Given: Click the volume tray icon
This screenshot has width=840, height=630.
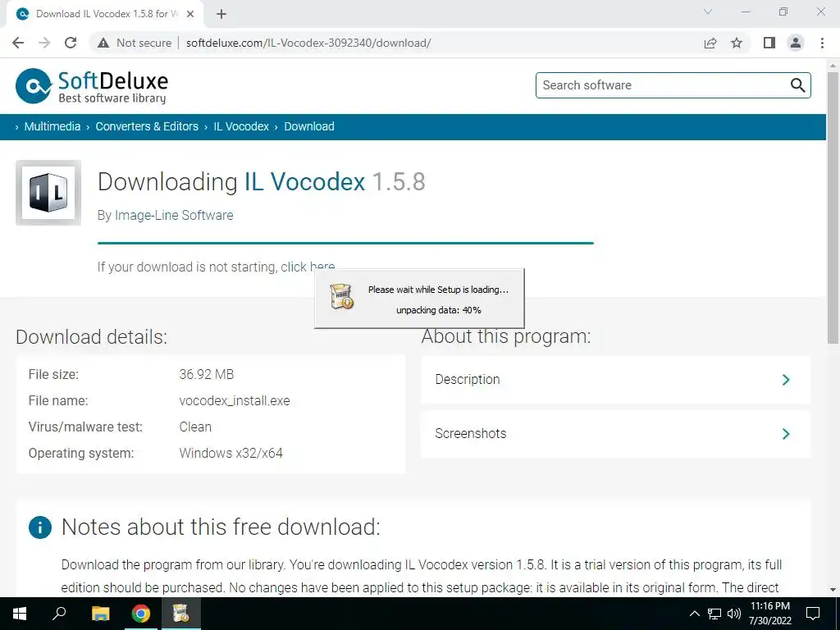Looking at the screenshot, I should (734, 614).
